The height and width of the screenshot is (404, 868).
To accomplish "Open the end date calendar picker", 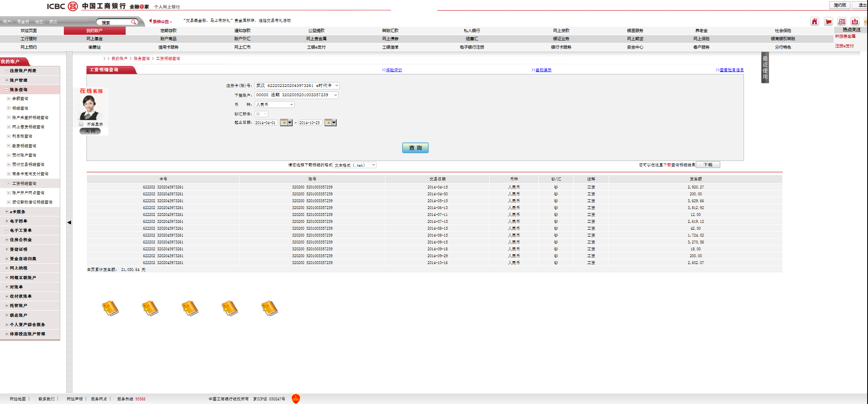I will (x=330, y=123).
